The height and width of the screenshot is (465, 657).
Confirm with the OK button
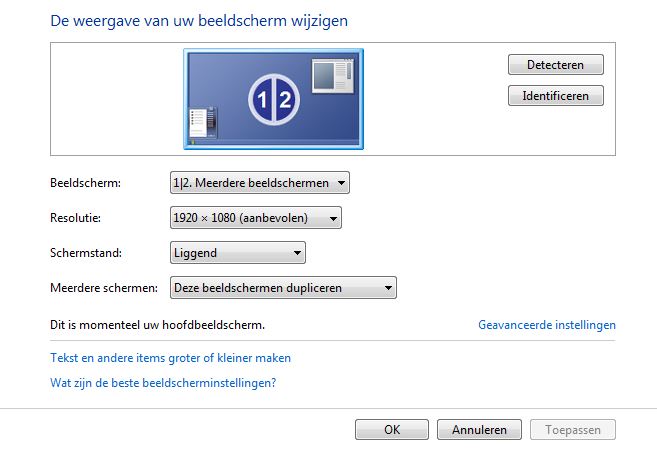click(392, 429)
